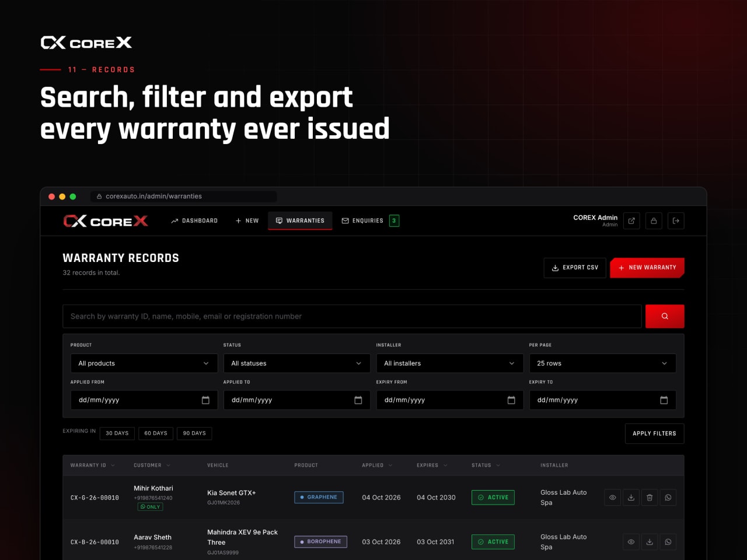Sort by the Customer column header
747x560 pixels.
click(152, 466)
